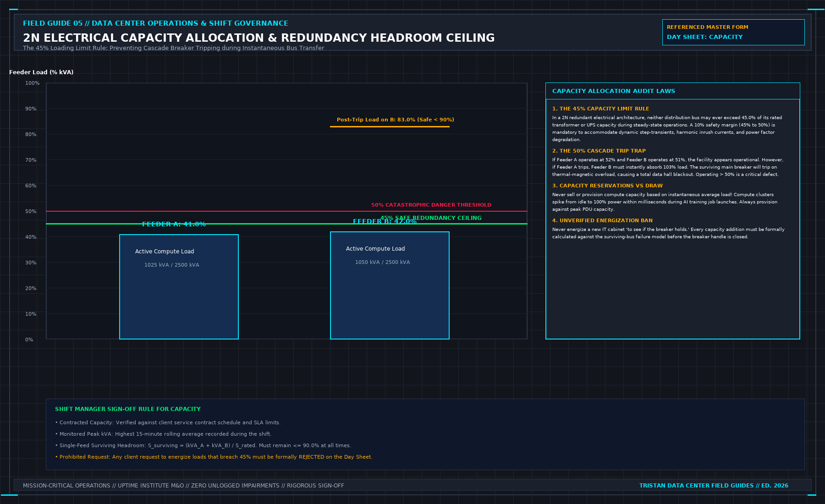This screenshot has width=825, height=504.
Task: Click the 'FEEDER B: 42.0%' label
Action: (385, 221)
